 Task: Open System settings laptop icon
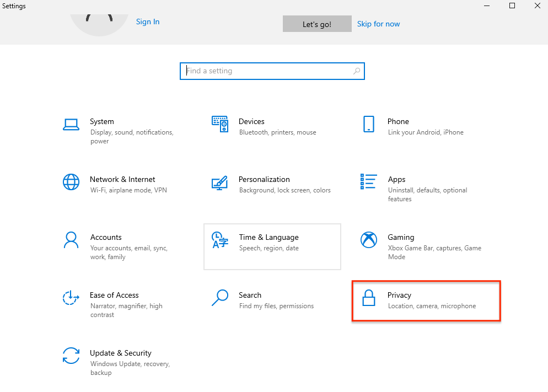(71, 125)
